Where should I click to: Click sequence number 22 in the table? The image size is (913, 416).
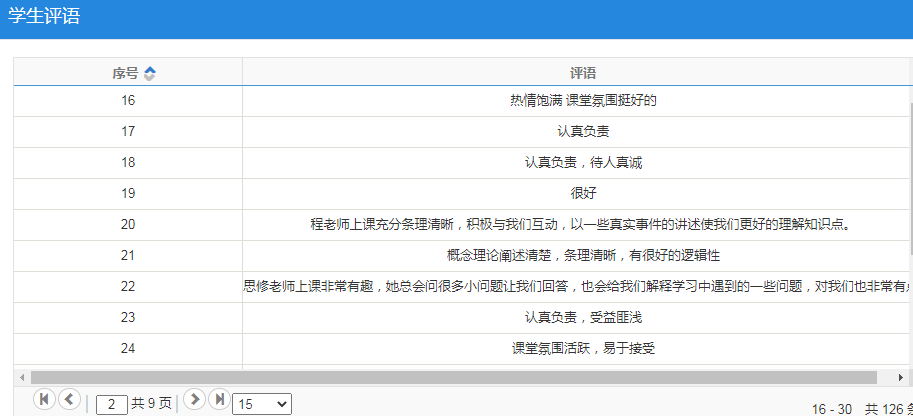(128, 286)
